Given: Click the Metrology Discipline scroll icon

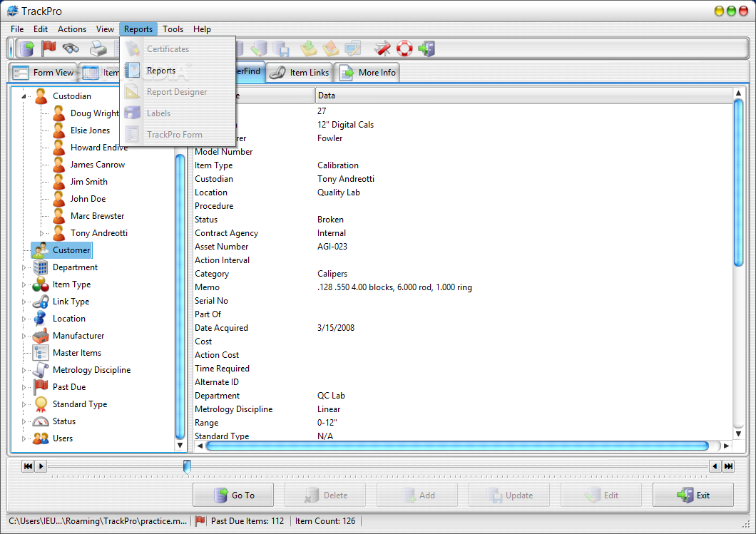Looking at the screenshot, I should (x=41, y=370).
